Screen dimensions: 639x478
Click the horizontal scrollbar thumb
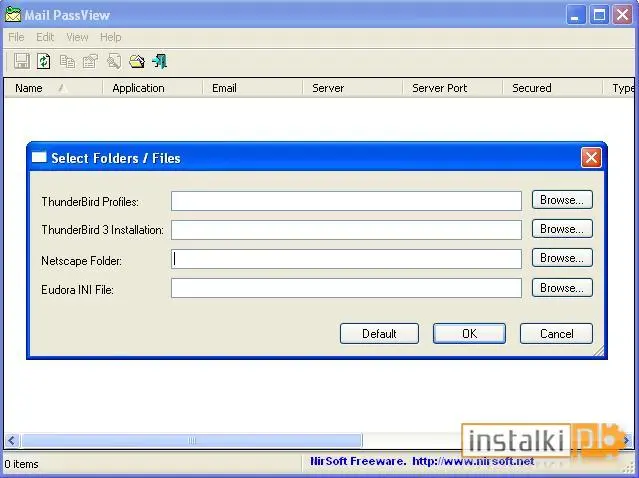192,441
